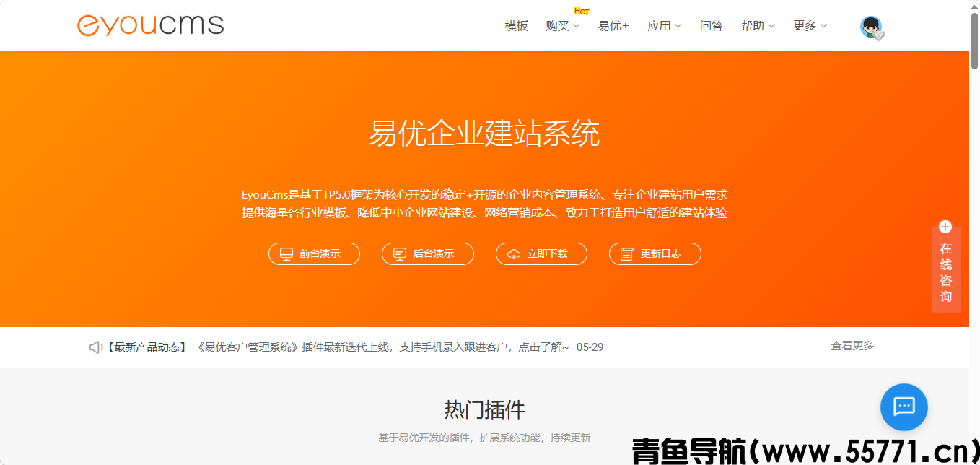Image resolution: width=980 pixels, height=465 pixels.
Task: Open the 后台演示 demo button
Action: [x=428, y=254]
